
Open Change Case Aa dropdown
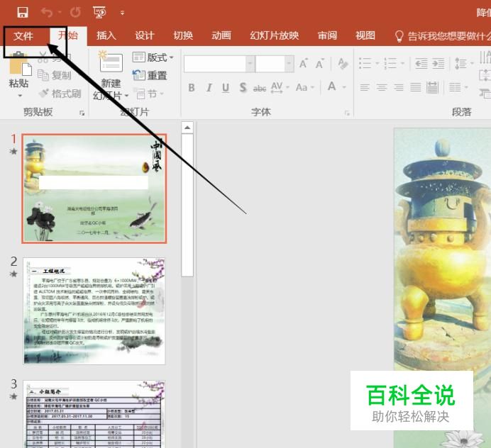[304, 87]
